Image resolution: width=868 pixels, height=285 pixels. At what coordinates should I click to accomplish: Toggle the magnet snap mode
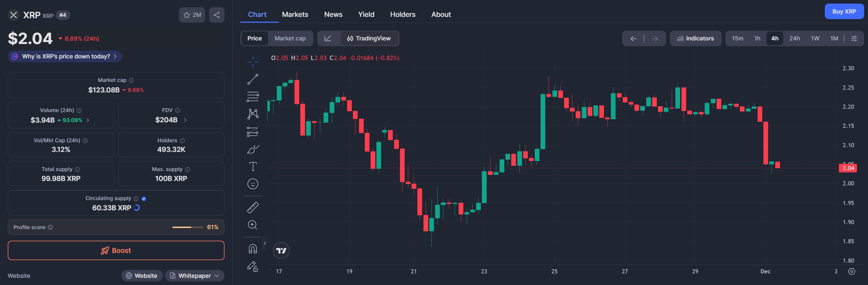(x=253, y=249)
